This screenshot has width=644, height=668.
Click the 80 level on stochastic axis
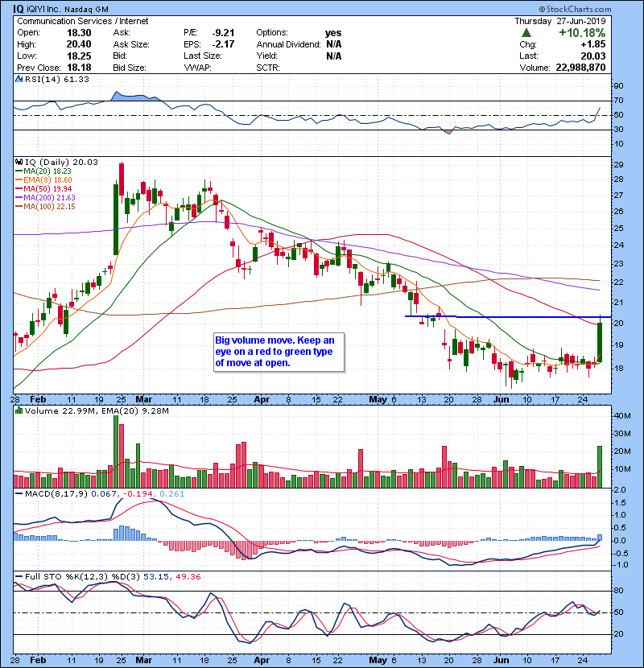click(x=618, y=591)
